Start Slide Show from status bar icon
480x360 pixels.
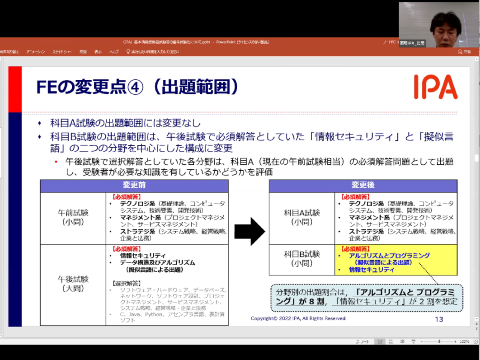click(413, 342)
